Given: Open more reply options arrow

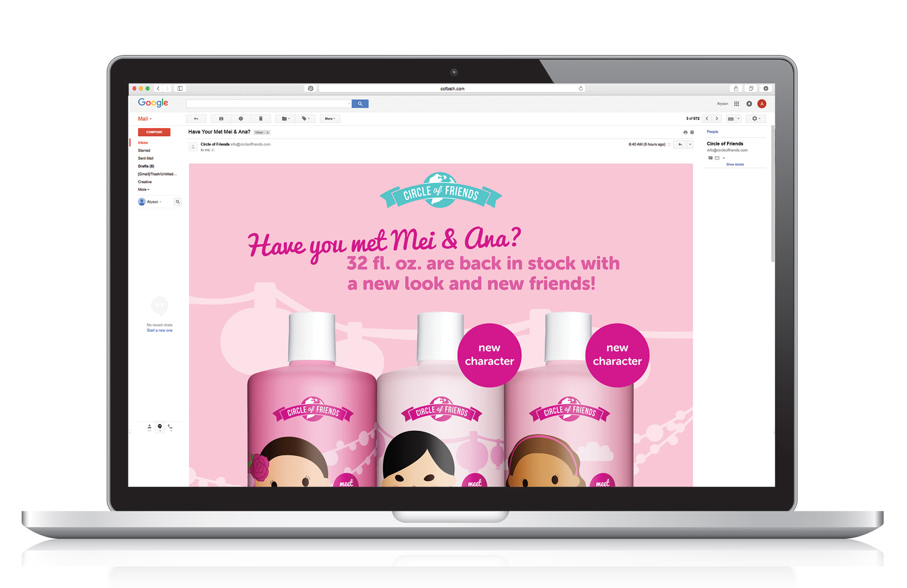Looking at the screenshot, I should [690, 145].
